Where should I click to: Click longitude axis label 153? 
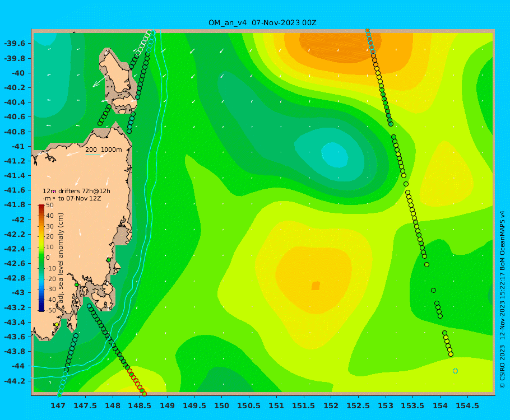pos(386,405)
